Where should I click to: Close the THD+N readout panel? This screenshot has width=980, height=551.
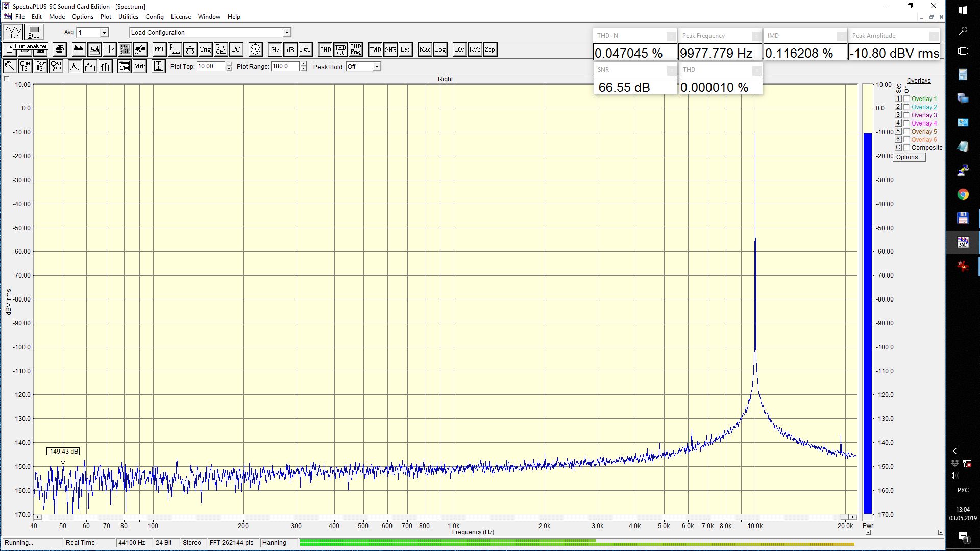click(x=671, y=36)
